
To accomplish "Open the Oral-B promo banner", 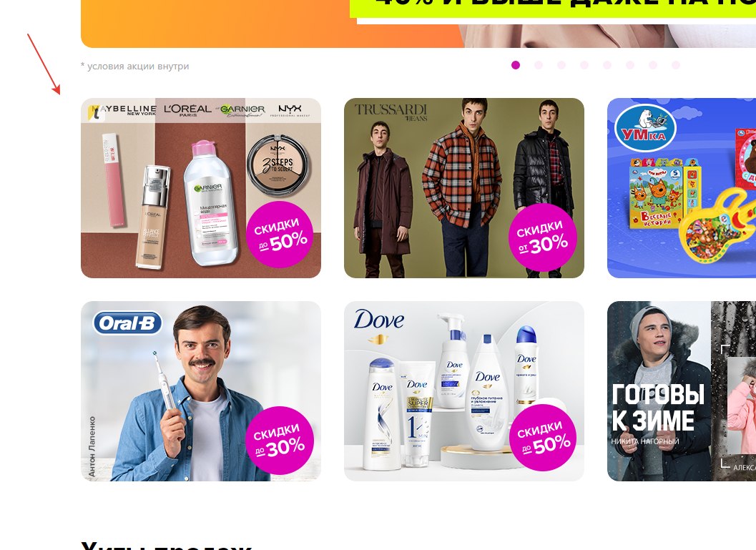I will click(x=200, y=391).
